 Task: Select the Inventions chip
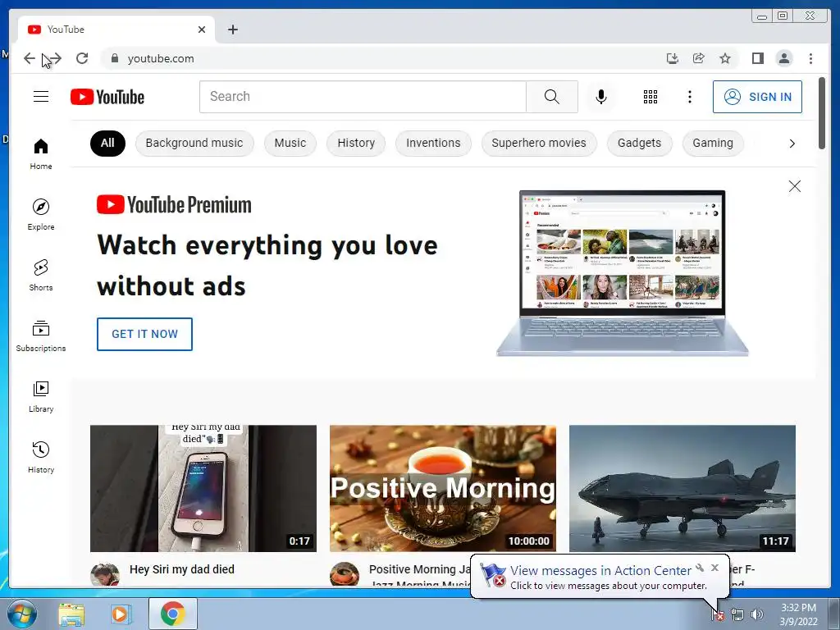(x=433, y=144)
